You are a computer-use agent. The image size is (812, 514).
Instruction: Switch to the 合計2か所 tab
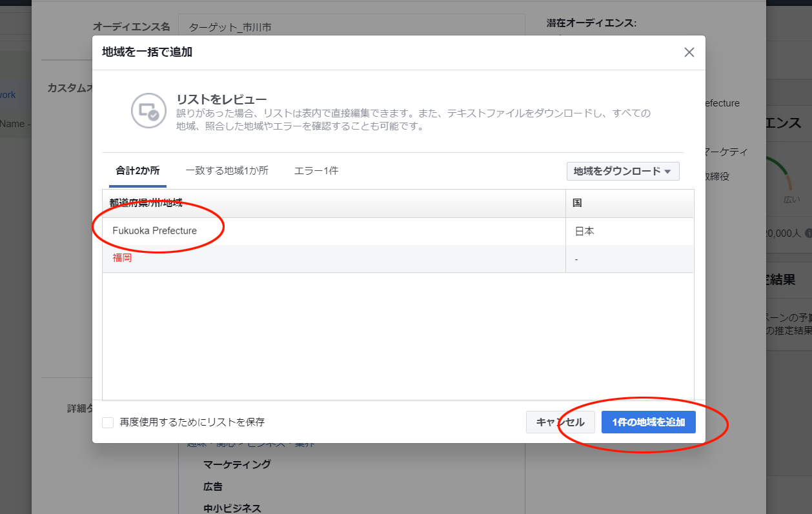coord(137,171)
